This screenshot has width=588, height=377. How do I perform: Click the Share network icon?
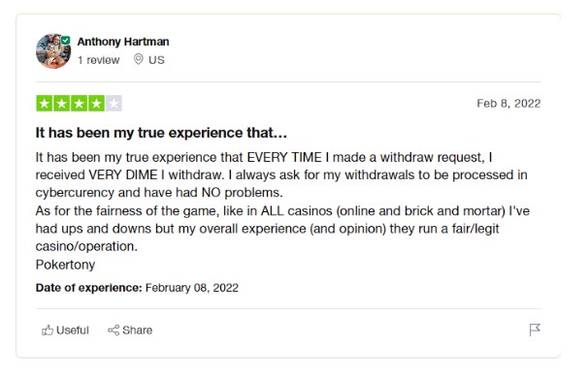click(x=114, y=330)
